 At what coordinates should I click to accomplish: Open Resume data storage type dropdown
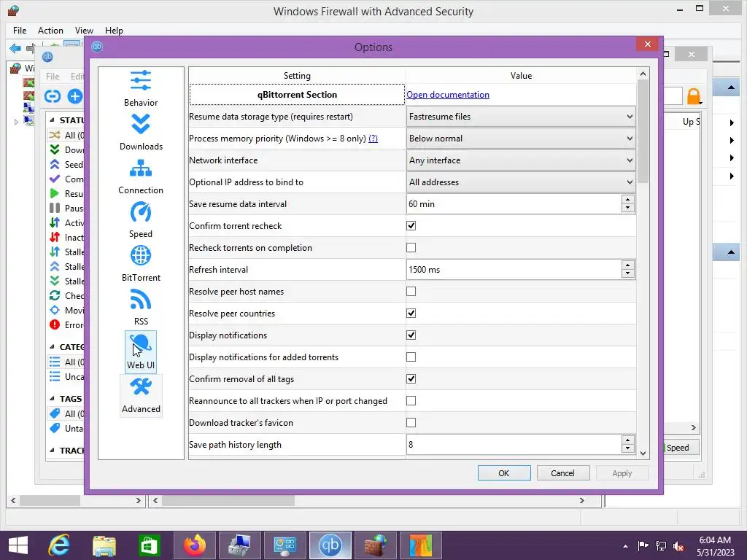[x=521, y=117]
